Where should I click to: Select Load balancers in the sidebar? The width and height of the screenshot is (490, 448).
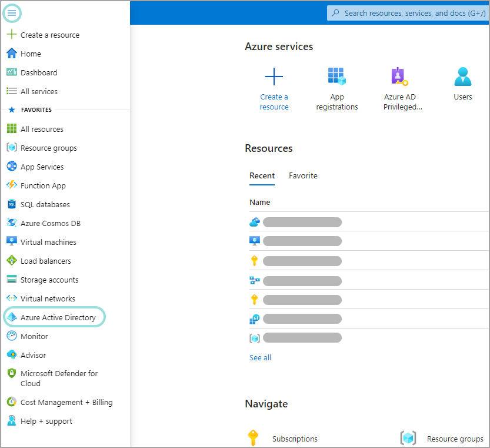click(x=45, y=260)
